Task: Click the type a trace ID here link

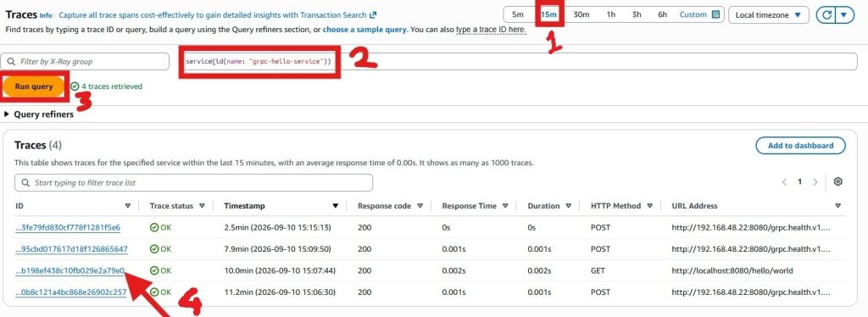Action: (491, 30)
